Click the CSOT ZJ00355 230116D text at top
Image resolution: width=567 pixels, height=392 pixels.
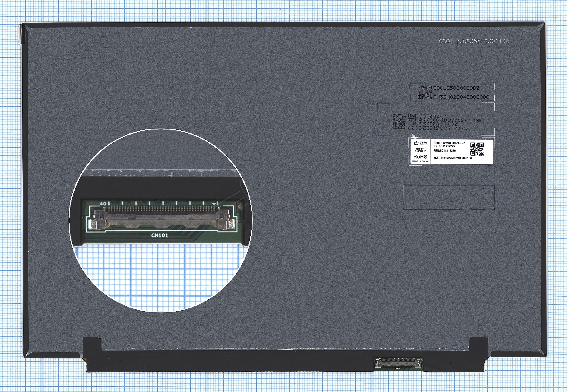coord(474,41)
